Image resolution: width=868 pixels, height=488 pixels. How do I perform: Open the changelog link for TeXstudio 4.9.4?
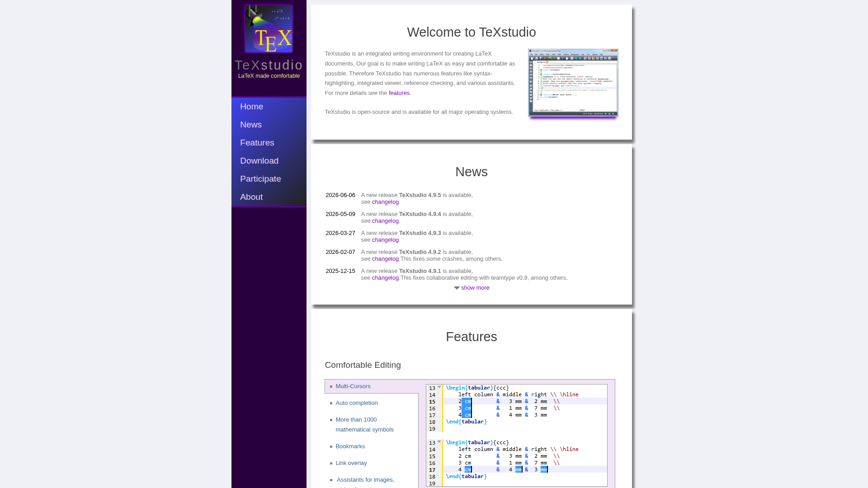click(x=385, y=221)
